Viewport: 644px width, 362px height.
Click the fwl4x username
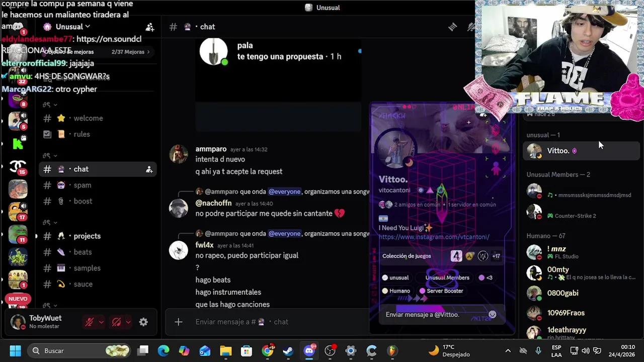(x=204, y=245)
